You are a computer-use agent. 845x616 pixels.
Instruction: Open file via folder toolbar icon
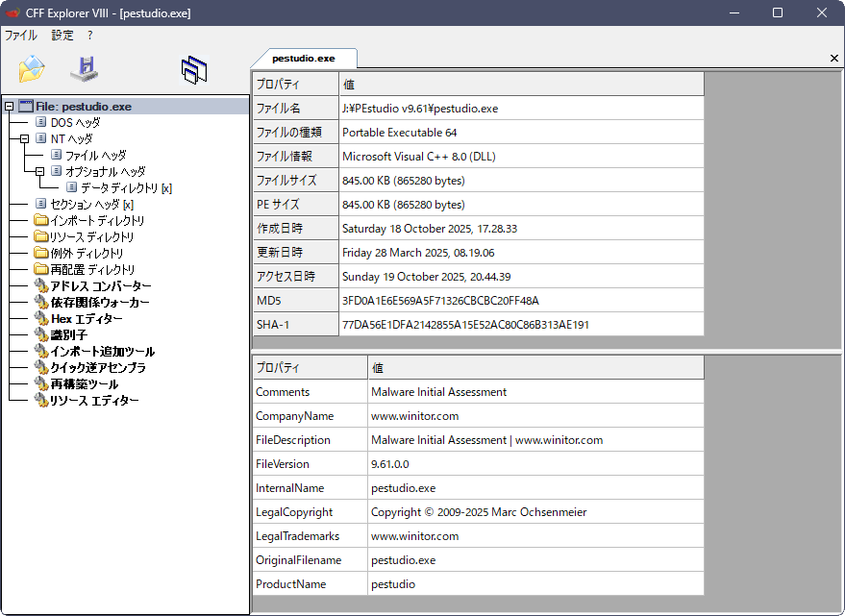pyautogui.click(x=32, y=68)
